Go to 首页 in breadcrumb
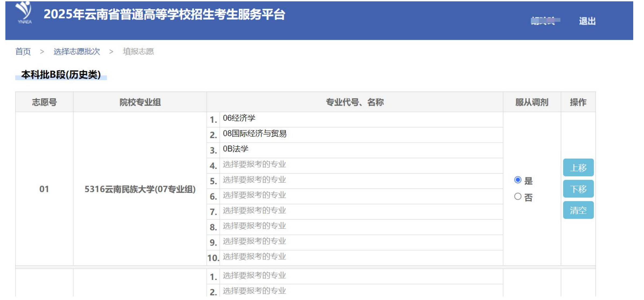The image size is (644, 300). [23, 51]
